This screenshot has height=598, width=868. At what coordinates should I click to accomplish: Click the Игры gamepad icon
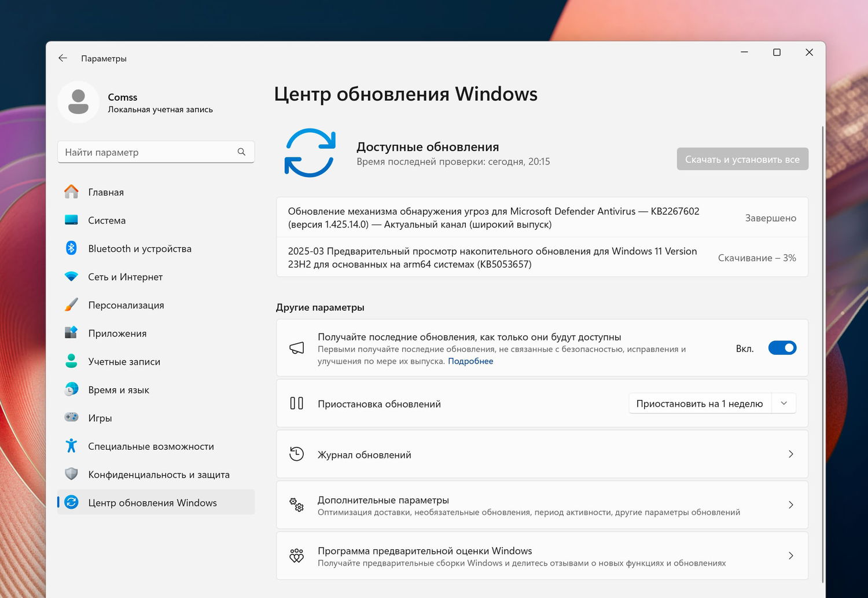click(x=71, y=417)
